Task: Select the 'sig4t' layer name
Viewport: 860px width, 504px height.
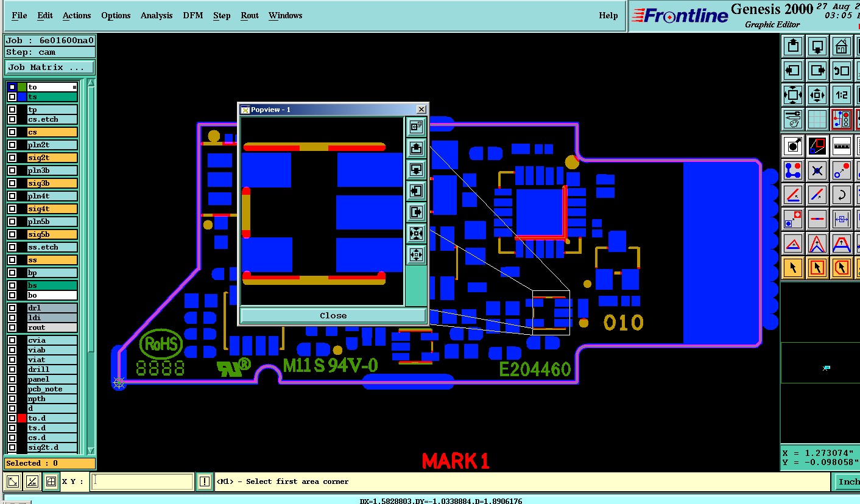Action: pyautogui.click(x=52, y=209)
